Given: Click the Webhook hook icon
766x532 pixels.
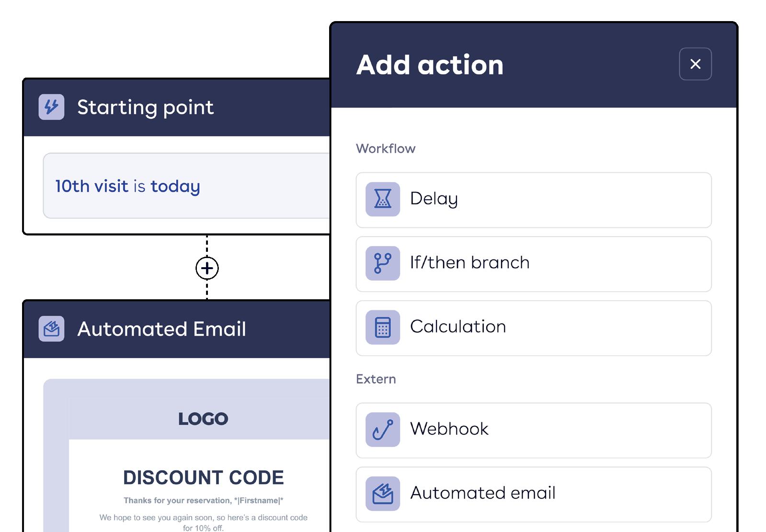Looking at the screenshot, I should (382, 430).
